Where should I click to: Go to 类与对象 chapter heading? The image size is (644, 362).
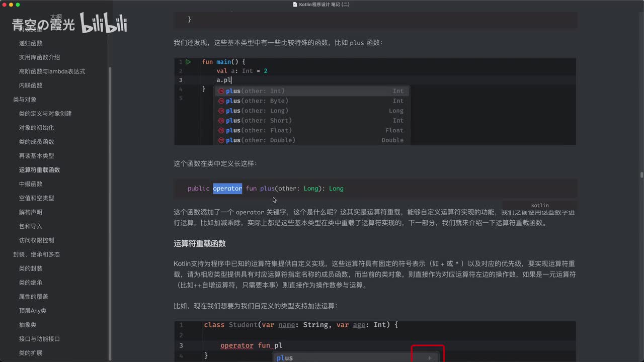tap(25, 100)
